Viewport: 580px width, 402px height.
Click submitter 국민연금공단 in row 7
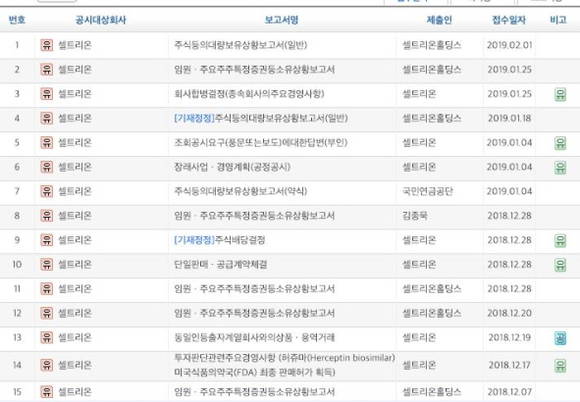click(x=427, y=191)
